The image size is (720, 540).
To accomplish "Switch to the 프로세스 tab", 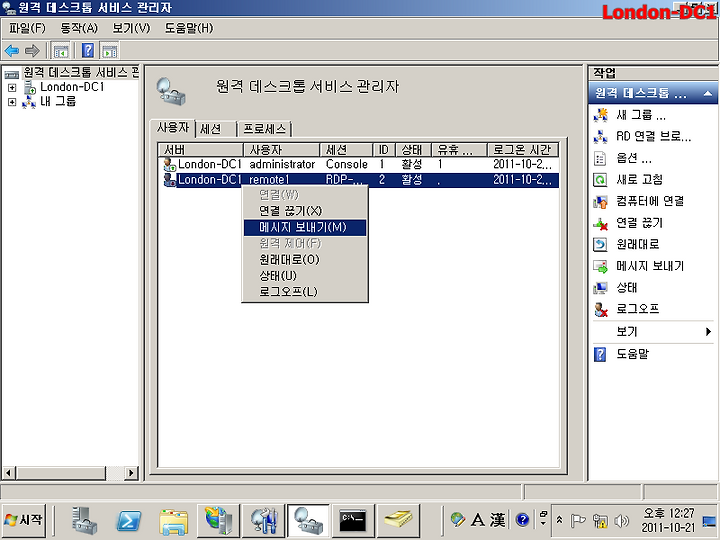I will (264, 129).
